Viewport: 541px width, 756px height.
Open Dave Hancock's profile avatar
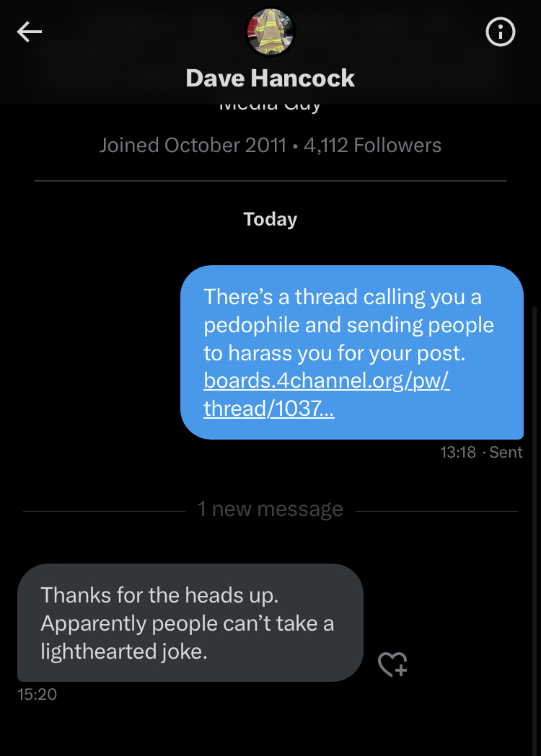tap(270, 32)
